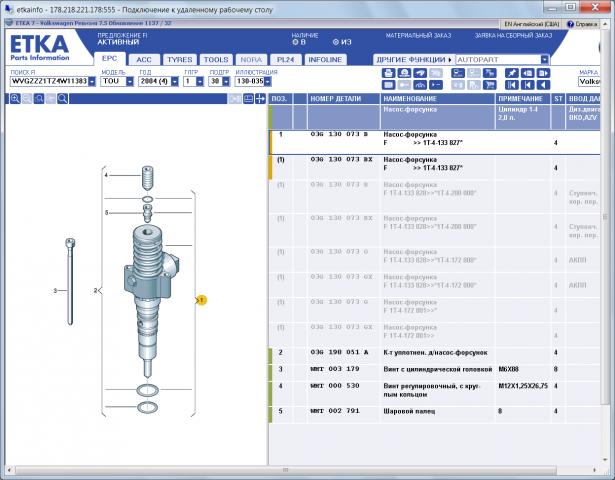Select the 'ИЗ' availability radio button
615x480 pixels.
click(336, 42)
